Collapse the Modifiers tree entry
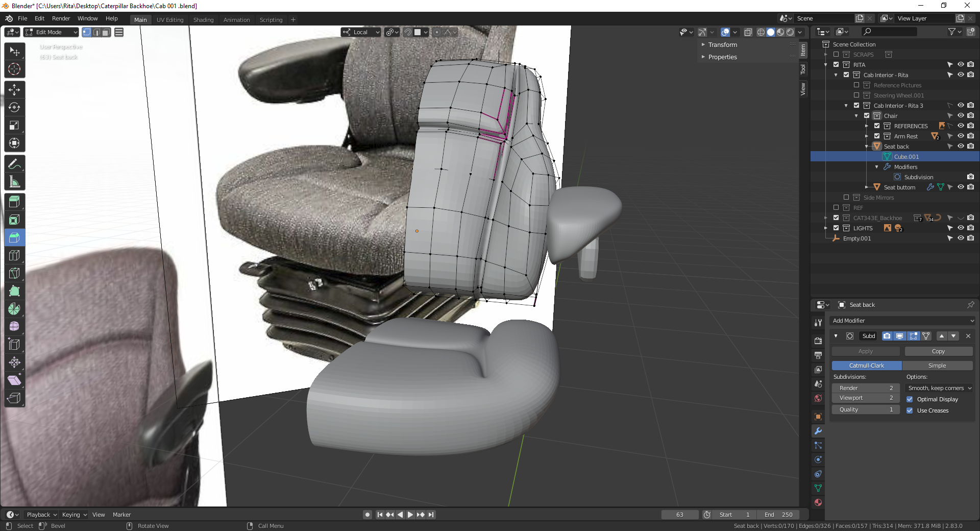Viewport: 980px width, 531px height. (x=877, y=167)
